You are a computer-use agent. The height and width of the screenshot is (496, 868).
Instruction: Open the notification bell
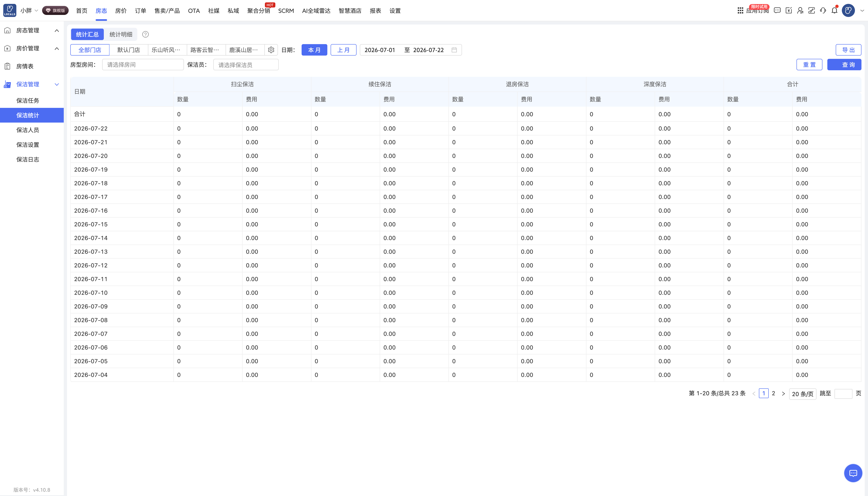pos(834,11)
